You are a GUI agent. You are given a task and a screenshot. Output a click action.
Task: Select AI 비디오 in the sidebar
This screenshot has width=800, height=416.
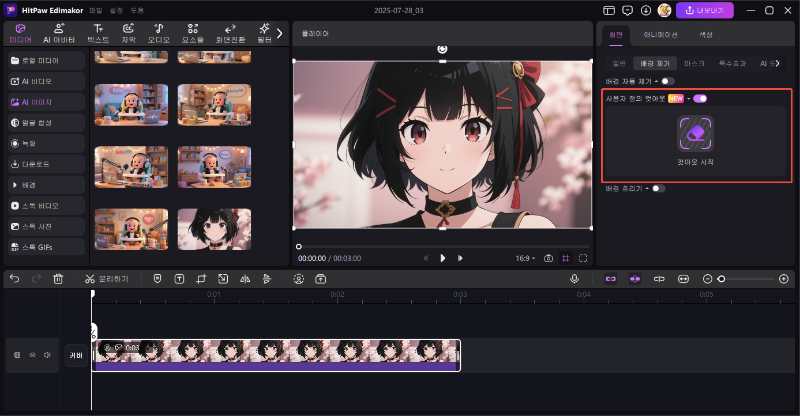[x=46, y=81]
